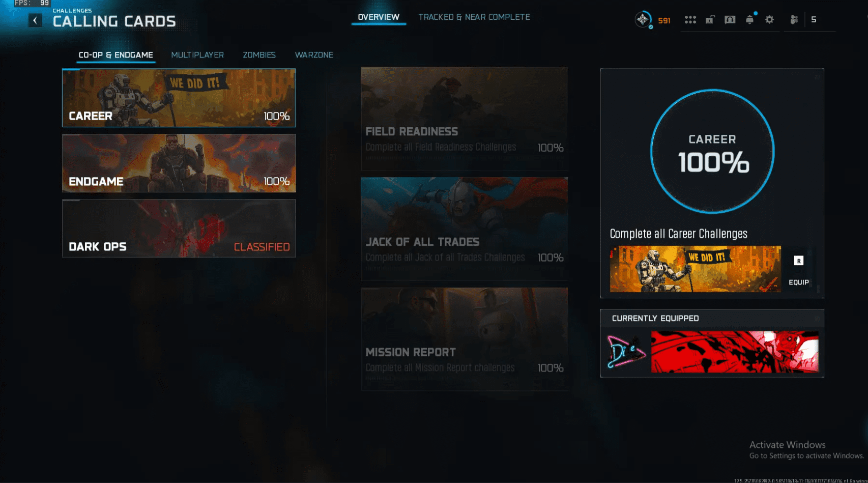Screen dimensions: 868x483
Task: Click the back arrow beside Calling Cards
Action: coord(35,20)
